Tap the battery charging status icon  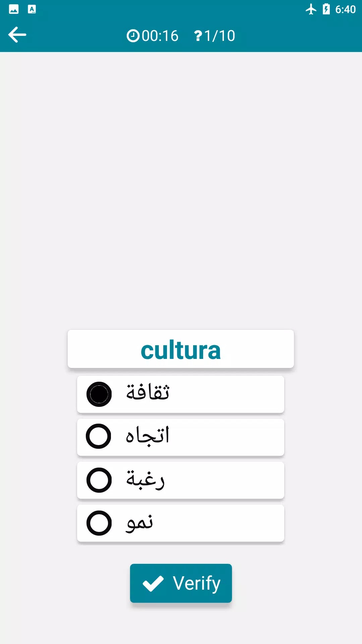[x=326, y=9]
